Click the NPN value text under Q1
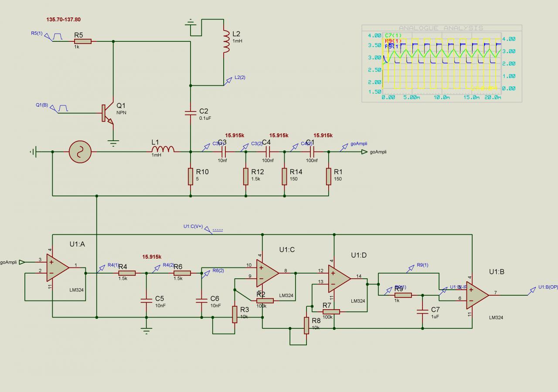Image resolution: width=558 pixels, height=392 pixels. coord(121,112)
